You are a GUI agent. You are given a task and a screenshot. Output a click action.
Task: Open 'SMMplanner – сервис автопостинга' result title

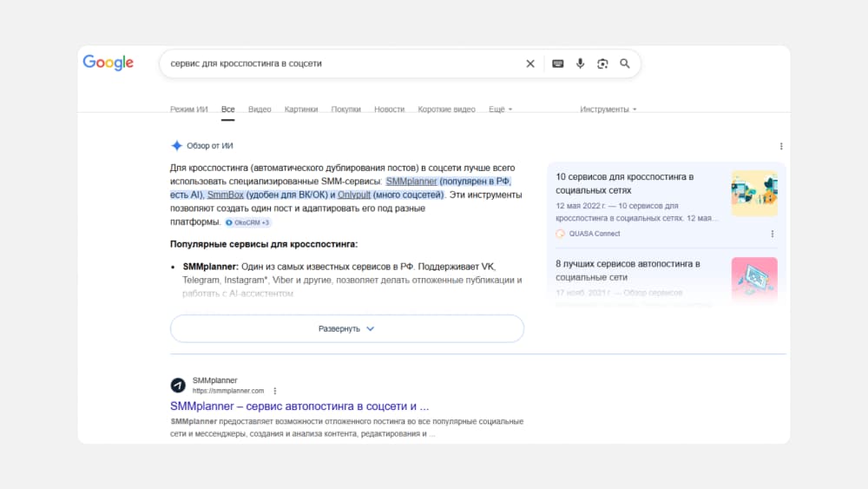[299, 406]
